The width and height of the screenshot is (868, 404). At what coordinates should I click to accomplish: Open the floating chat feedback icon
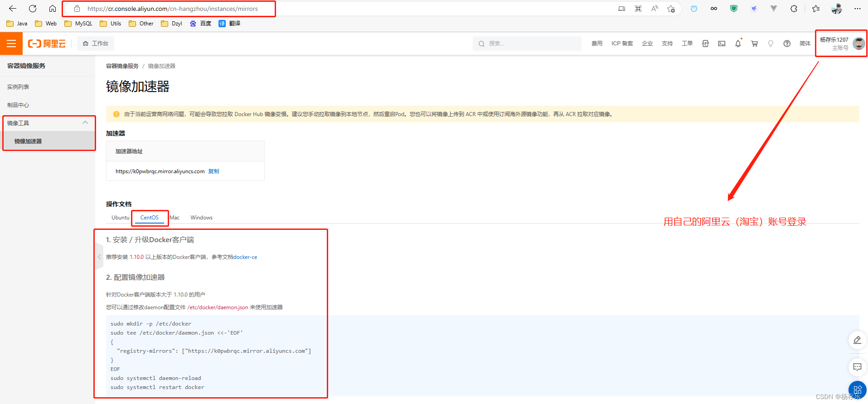tap(857, 367)
